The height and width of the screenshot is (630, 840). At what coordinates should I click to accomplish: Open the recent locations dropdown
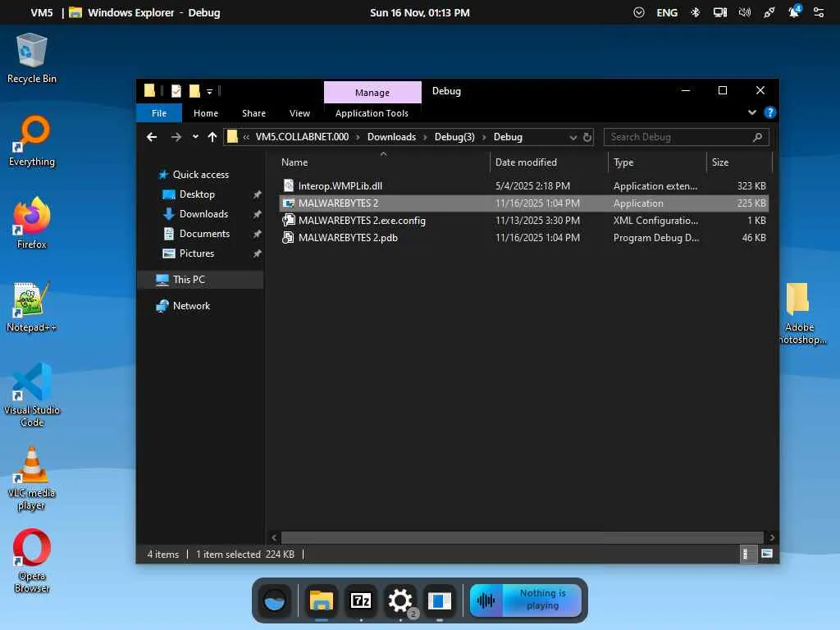click(x=195, y=137)
